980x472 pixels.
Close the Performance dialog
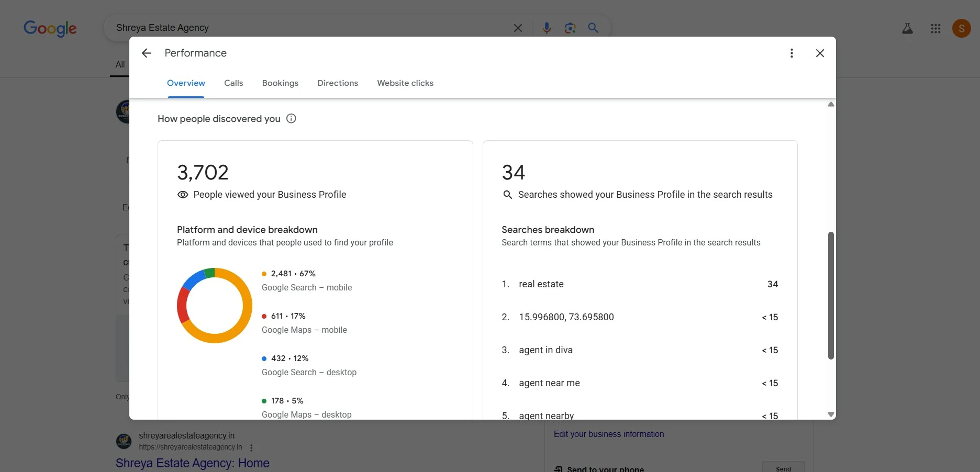point(820,53)
